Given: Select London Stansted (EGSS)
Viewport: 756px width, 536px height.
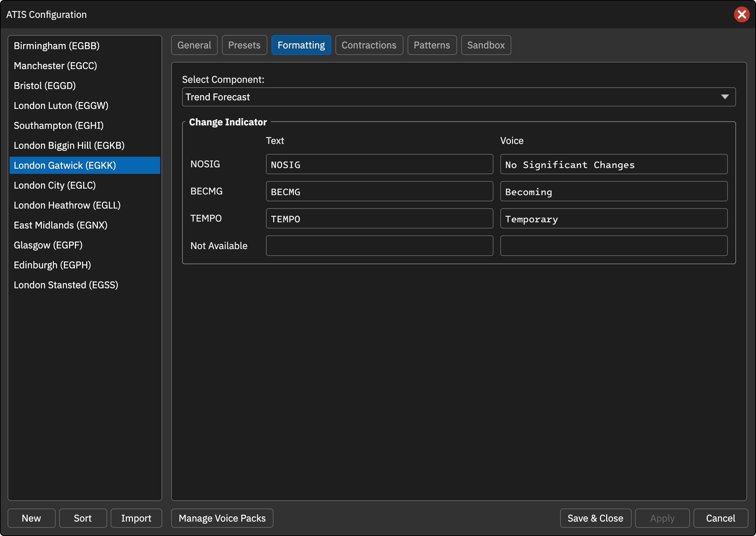Looking at the screenshot, I should coord(85,285).
